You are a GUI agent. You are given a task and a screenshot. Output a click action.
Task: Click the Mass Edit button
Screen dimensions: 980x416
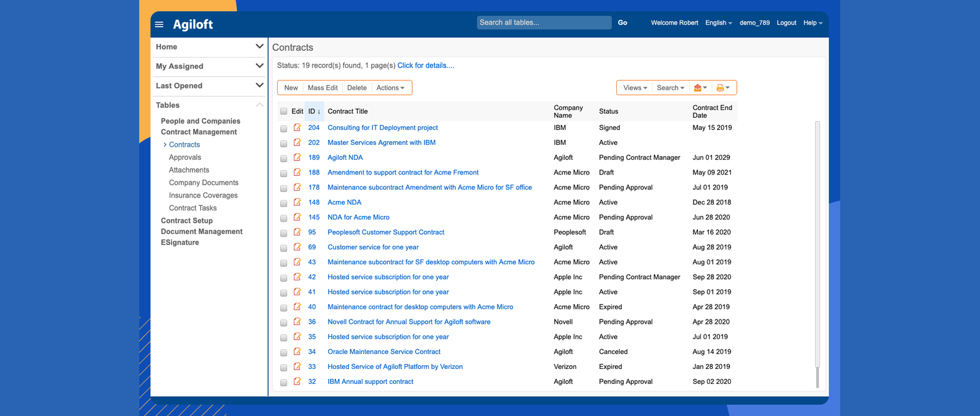click(x=322, y=88)
